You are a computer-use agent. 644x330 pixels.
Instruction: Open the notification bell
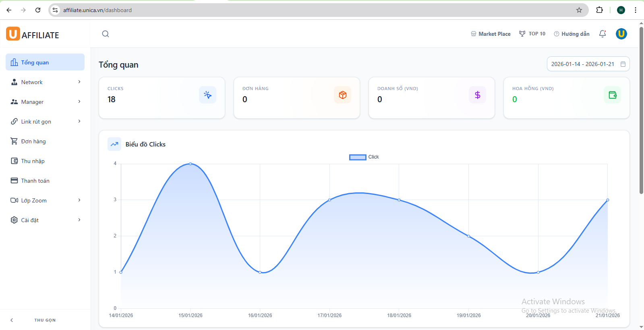603,34
